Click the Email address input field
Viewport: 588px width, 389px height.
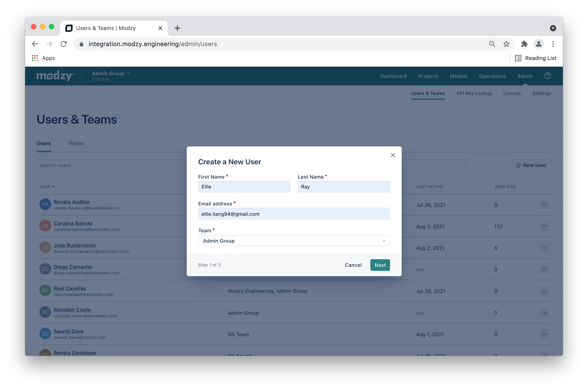(294, 214)
